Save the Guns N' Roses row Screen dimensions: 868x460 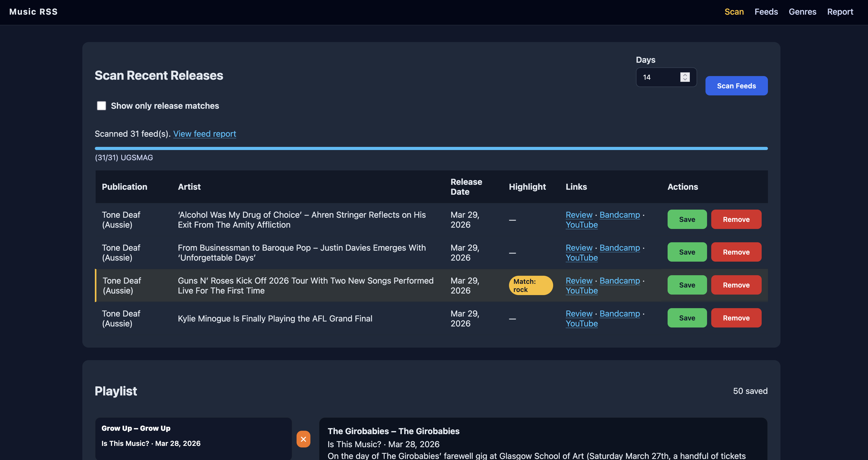tap(687, 285)
